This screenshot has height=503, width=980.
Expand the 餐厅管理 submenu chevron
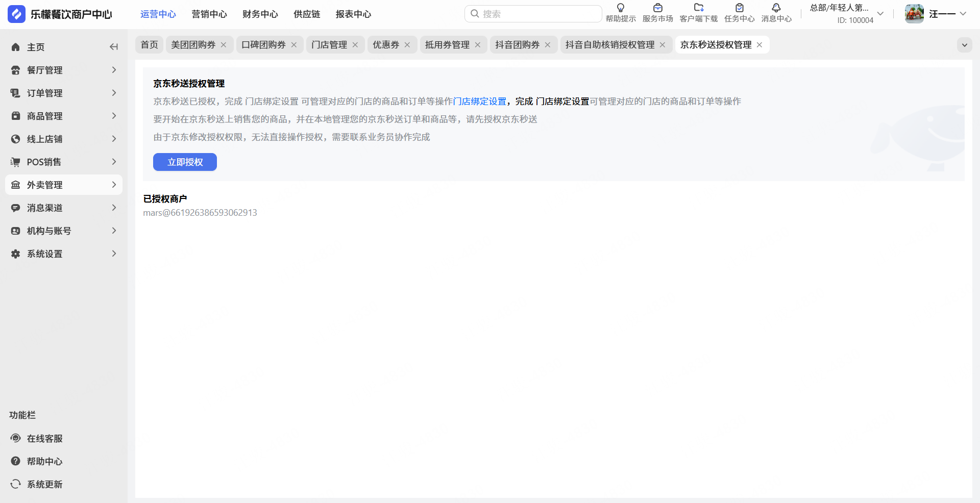114,70
